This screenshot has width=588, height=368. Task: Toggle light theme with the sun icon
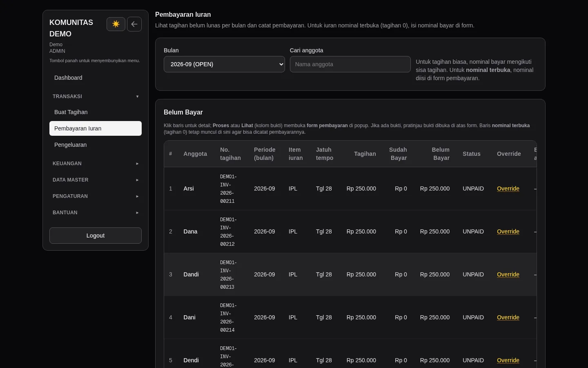click(116, 24)
